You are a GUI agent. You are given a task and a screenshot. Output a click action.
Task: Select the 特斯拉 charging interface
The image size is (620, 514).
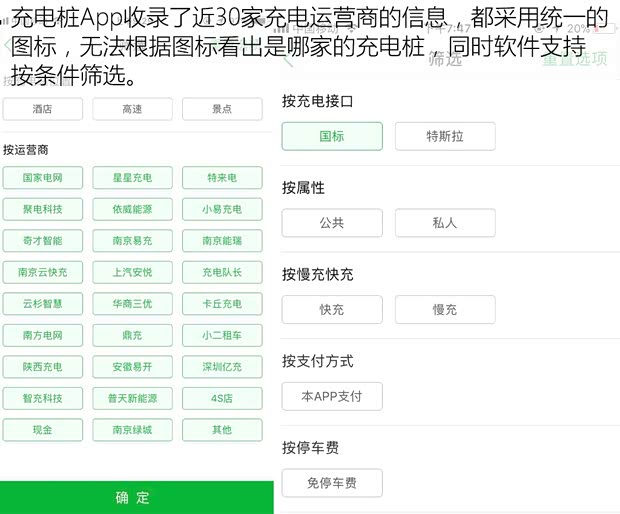pos(445,136)
